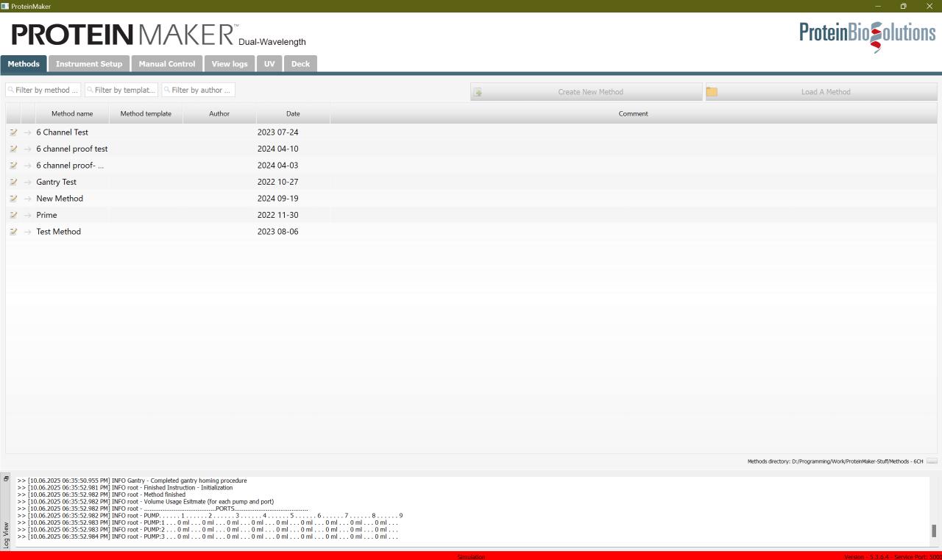
Task: Focus the Filter by method name field
Action: 43,90
